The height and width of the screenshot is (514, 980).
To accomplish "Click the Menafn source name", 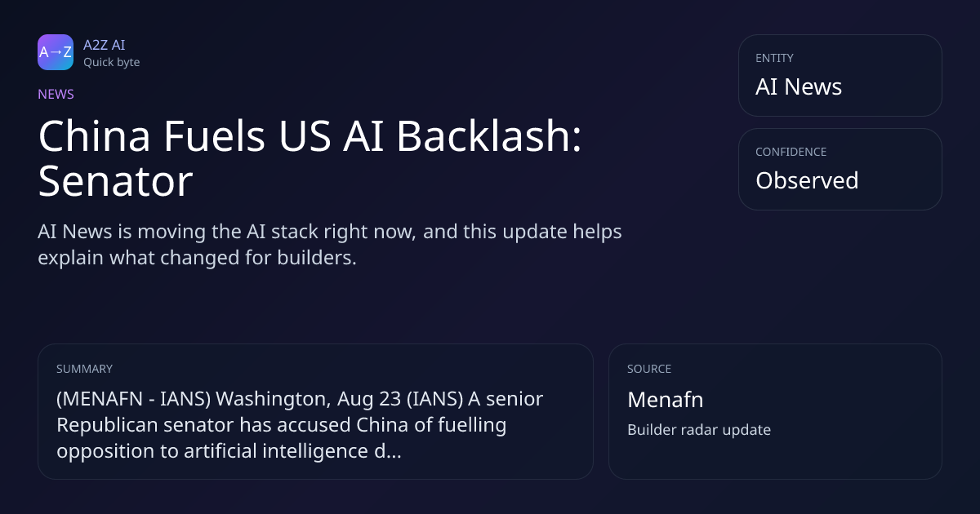I will pos(665,400).
